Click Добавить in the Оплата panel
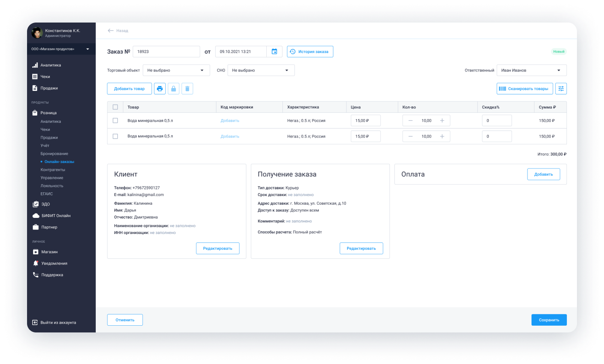The height and width of the screenshot is (364, 604). coord(544,174)
